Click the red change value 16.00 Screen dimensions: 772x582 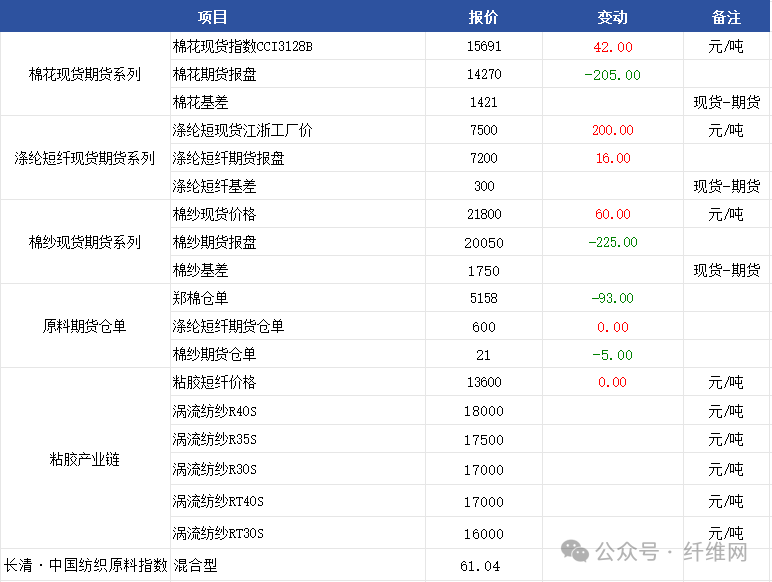[x=613, y=159]
